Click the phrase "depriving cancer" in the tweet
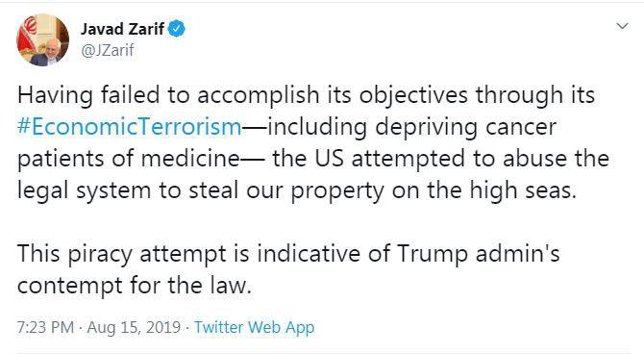 466,127
